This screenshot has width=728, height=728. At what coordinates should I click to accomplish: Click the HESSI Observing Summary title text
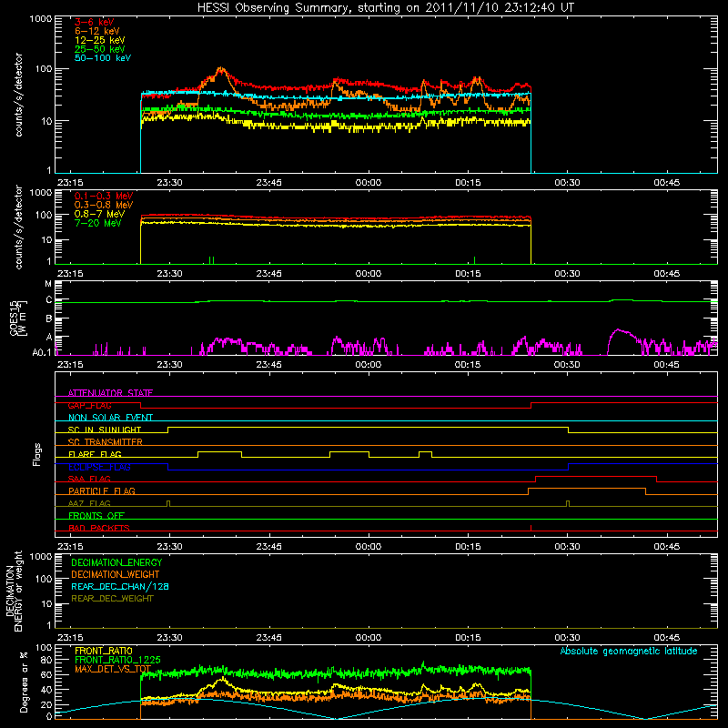coord(386,7)
